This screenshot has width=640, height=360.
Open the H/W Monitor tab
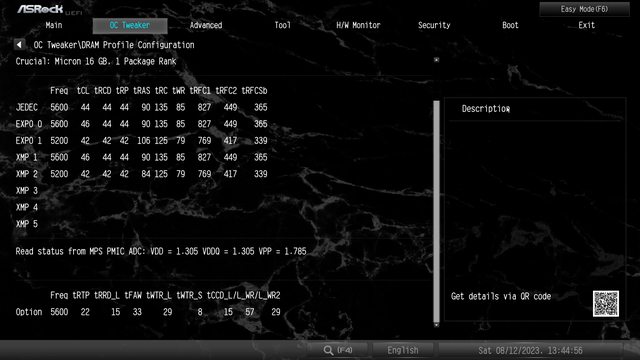tap(358, 25)
